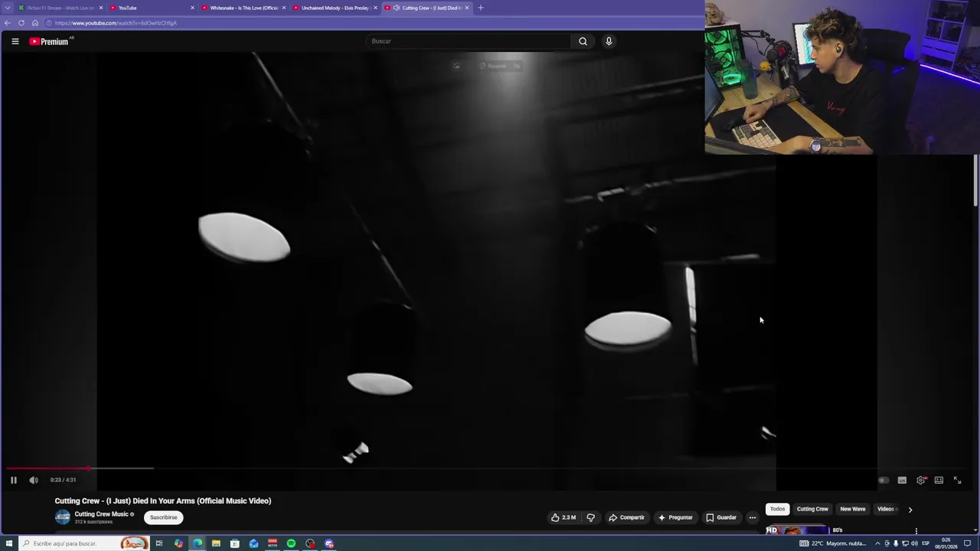Open Cutting Crew Music channel name link
Screen dimensions: 980x551
click(101, 514)
